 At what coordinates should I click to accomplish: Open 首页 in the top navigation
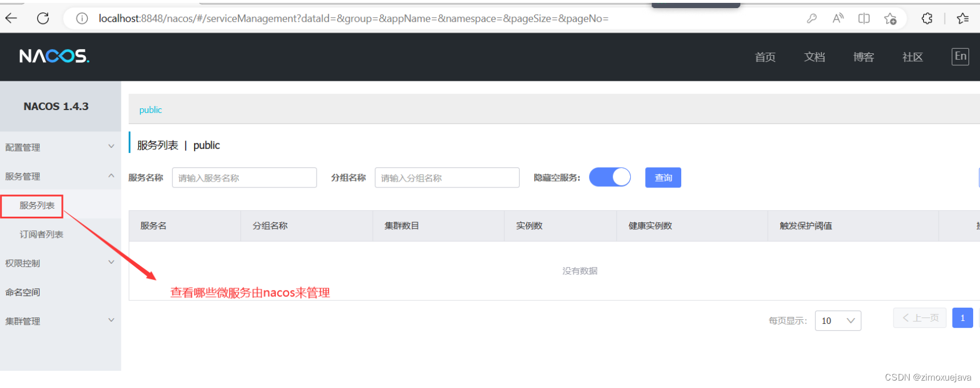click(x=765, y=57)
